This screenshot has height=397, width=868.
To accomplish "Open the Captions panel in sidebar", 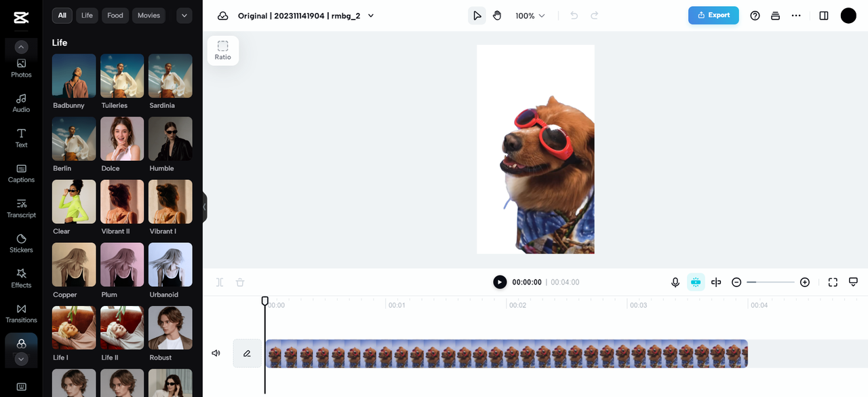I will [21, 174].
